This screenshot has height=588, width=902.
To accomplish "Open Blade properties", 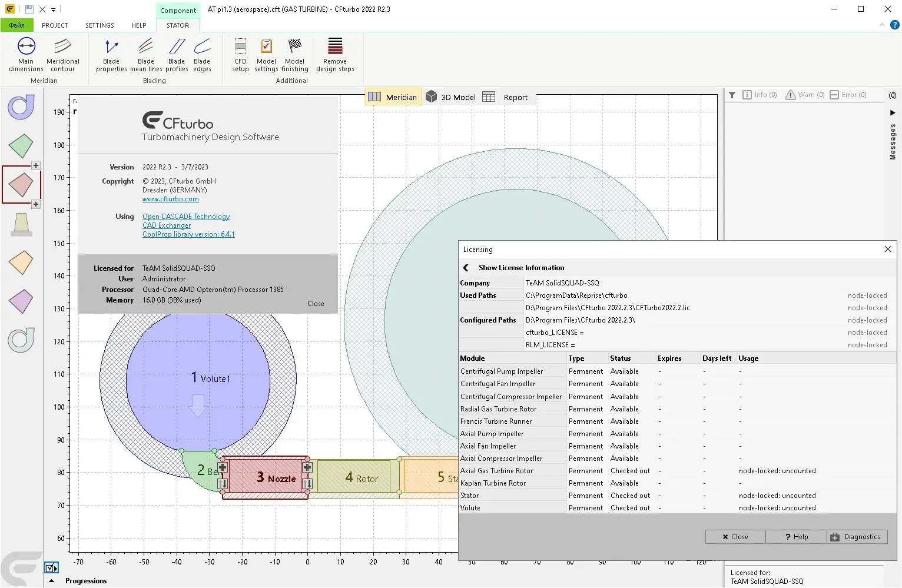I will 111,55.
